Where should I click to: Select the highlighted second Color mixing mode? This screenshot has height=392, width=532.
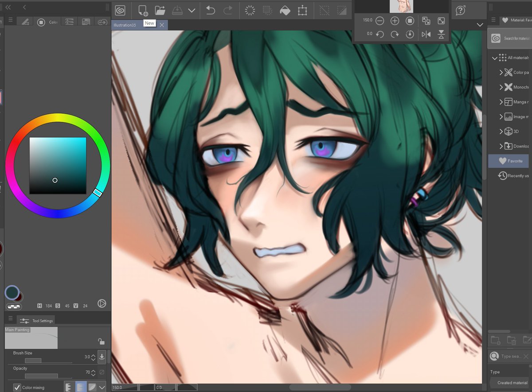coord(81,387)
